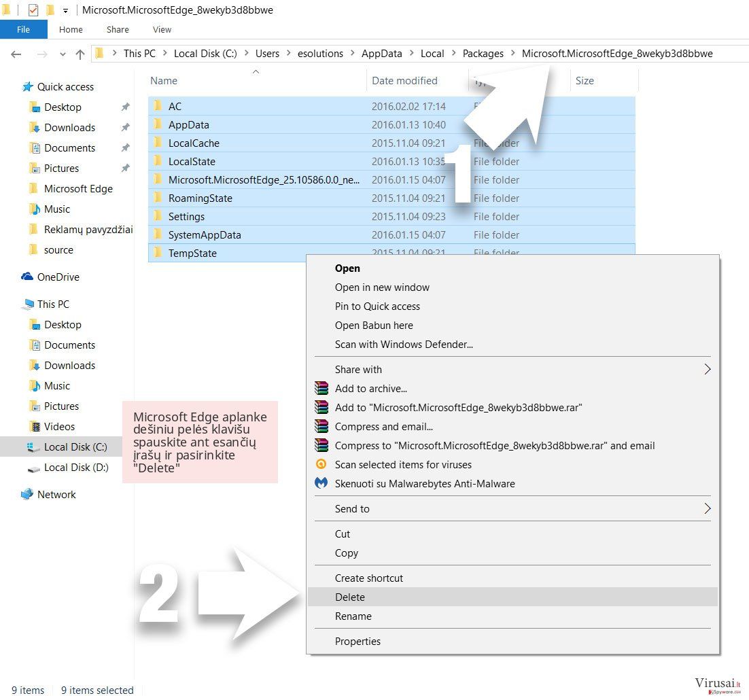The image size is (749, 700).
Task: Sort by the Size column header
Action: point(585,81)
